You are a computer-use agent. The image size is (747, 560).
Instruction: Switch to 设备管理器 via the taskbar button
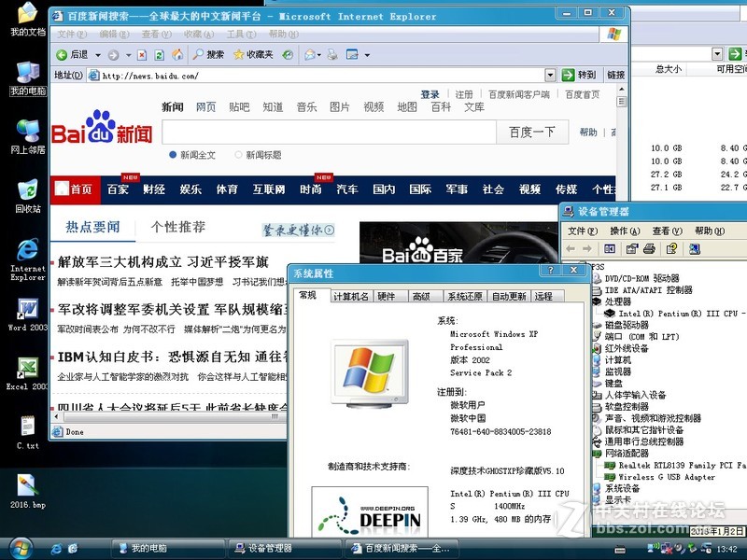tap(284, 549)
